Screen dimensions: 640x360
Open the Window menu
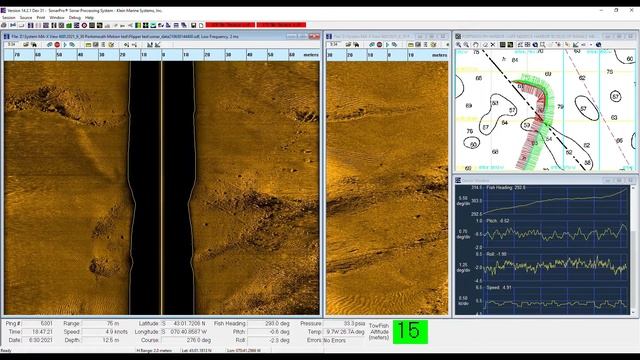(57, 18)
